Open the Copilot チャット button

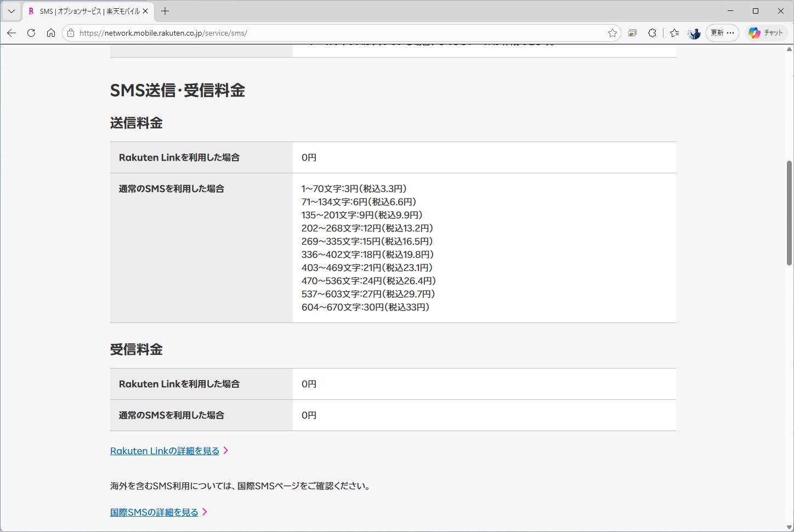pos(766,33)
